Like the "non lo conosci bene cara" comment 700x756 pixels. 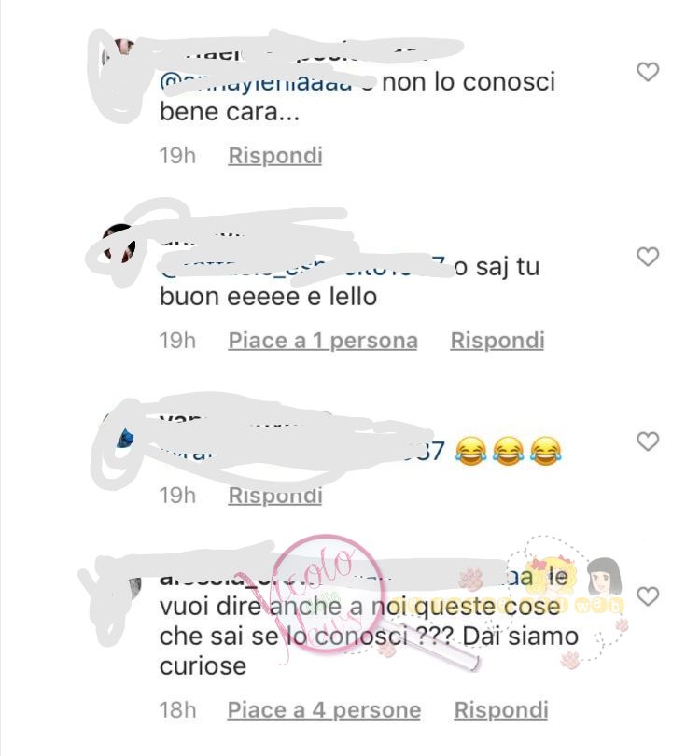648,72
